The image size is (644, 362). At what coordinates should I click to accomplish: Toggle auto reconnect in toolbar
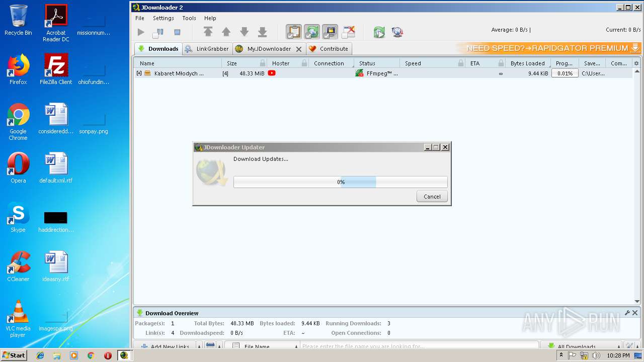312,32
